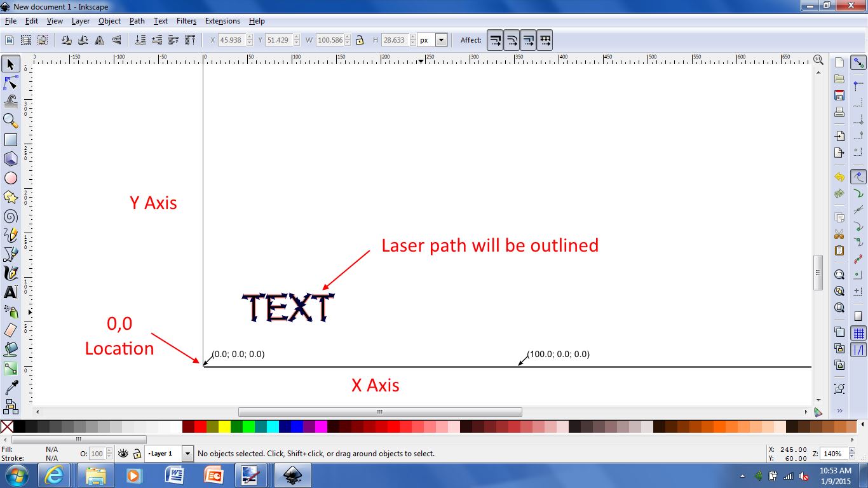Open the Extensions menu
The width and height of the screenshot is (868, 488).
222,21
